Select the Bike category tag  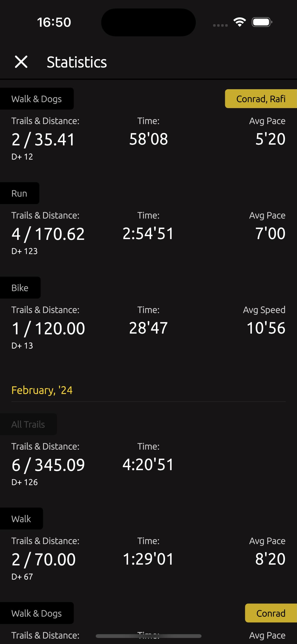point(20,288)
